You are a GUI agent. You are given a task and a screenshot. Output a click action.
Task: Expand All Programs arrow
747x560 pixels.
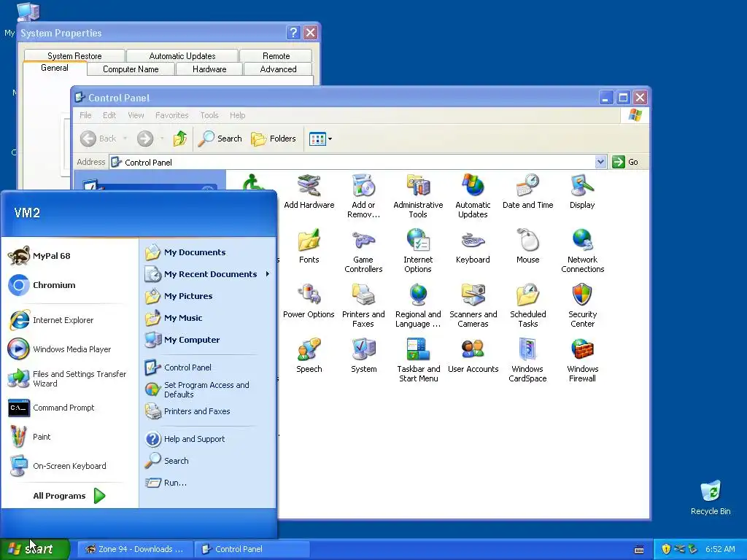pos(99,496)
